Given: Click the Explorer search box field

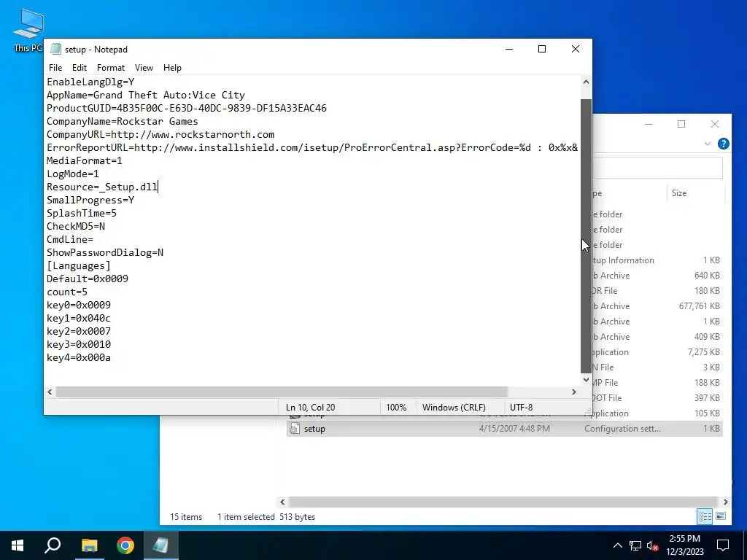Looking at the screenshot, I should [657, 167].
